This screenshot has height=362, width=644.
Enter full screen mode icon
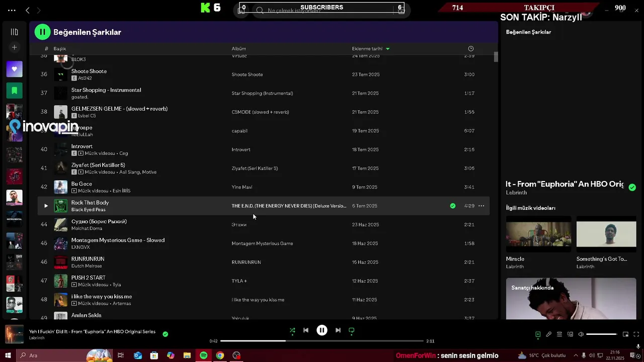point(636,334)
